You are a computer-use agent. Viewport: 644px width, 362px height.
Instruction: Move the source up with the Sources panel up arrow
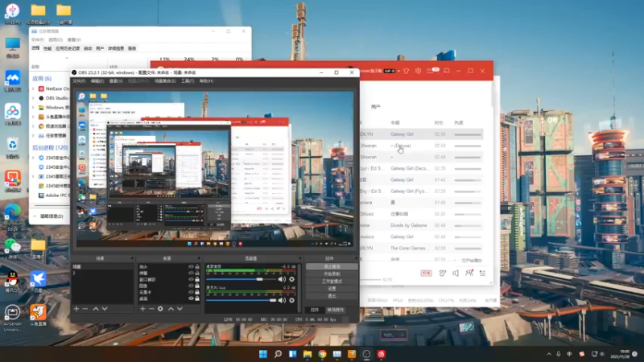click(x=171, y=309)
